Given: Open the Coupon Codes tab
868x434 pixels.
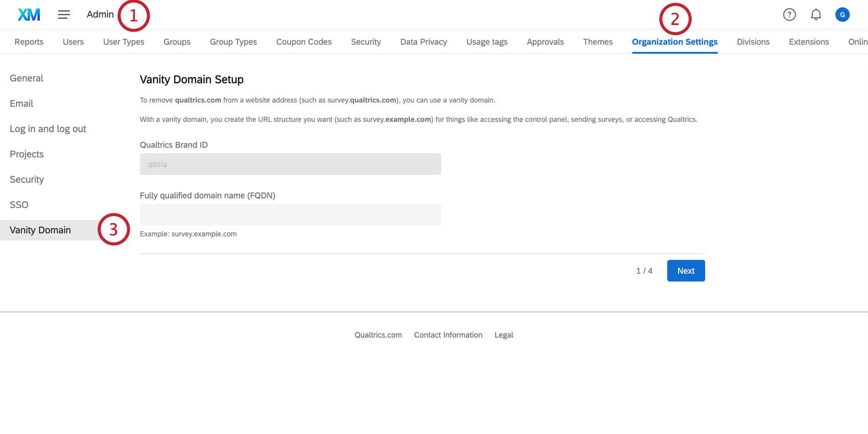Looking at the screenshot, I should tap(304, 42).
